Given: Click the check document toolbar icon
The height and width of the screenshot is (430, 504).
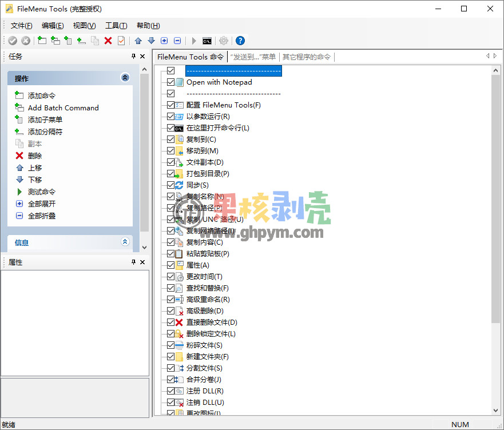Looking at the screenshot, I should click(121, 41).
